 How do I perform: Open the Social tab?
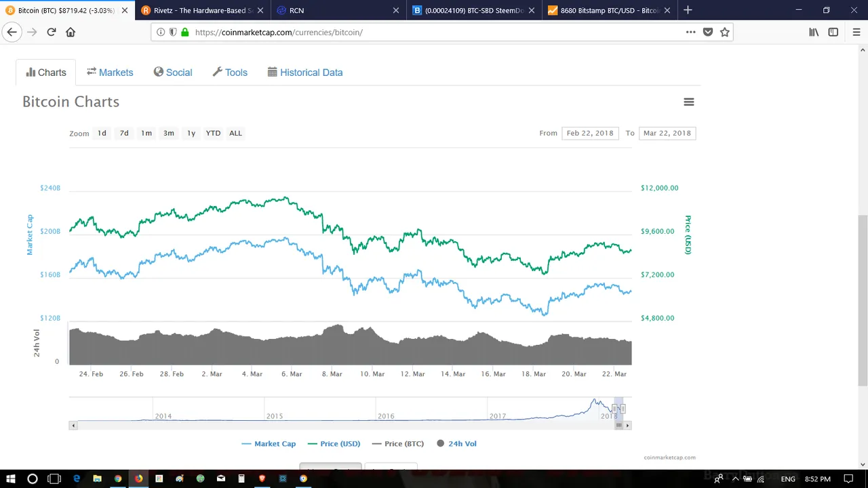173,73
